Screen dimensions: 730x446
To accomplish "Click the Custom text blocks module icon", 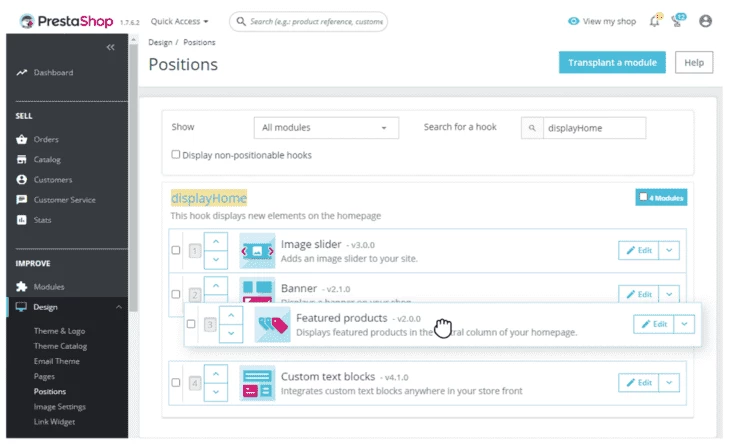I will coord(257,383).
